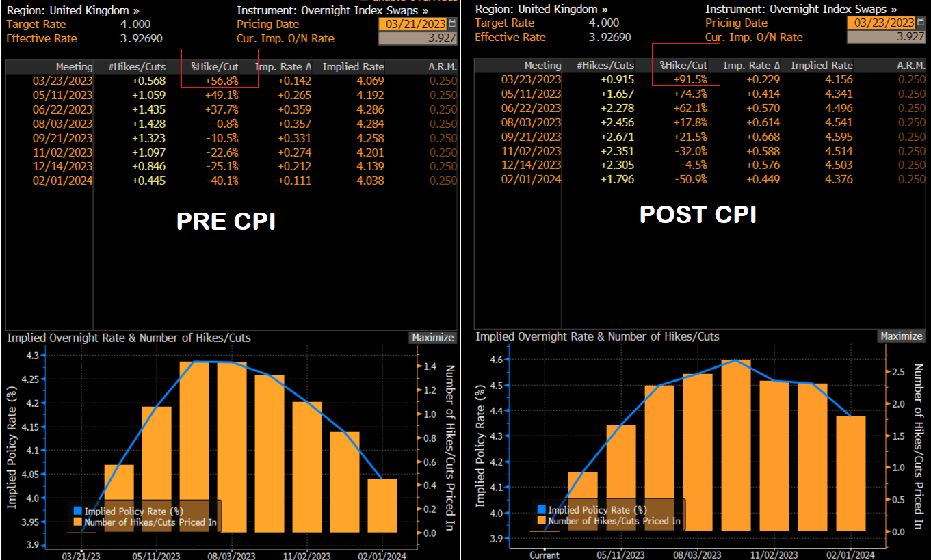Click +56.8% hike probability cell in left table
The height and width of the screenshot is (560, 931).
point(222,81)
